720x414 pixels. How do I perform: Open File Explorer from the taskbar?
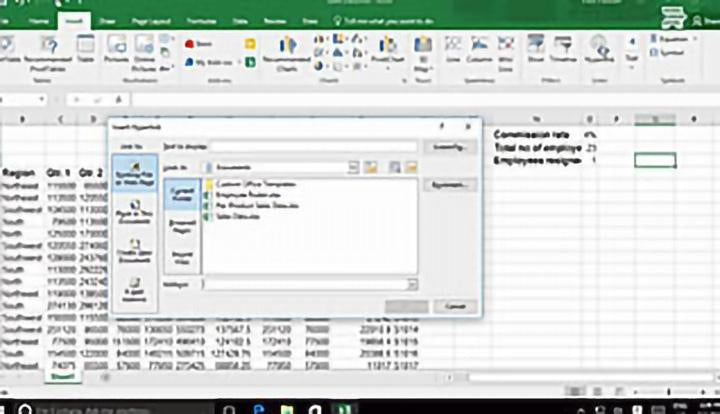point(287,408)
